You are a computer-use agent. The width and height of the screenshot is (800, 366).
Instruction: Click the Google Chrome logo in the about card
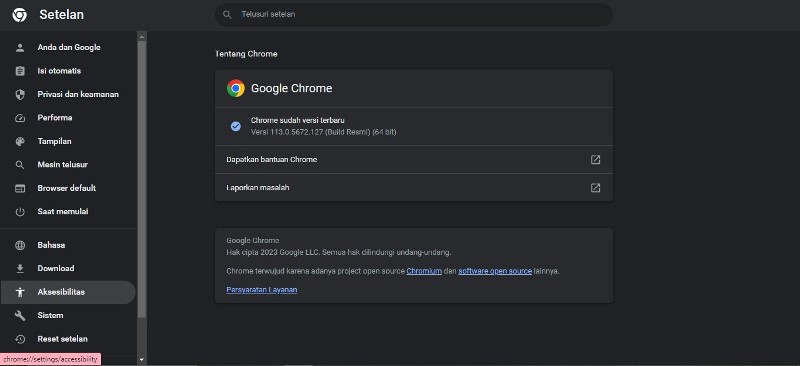point(236,88)
